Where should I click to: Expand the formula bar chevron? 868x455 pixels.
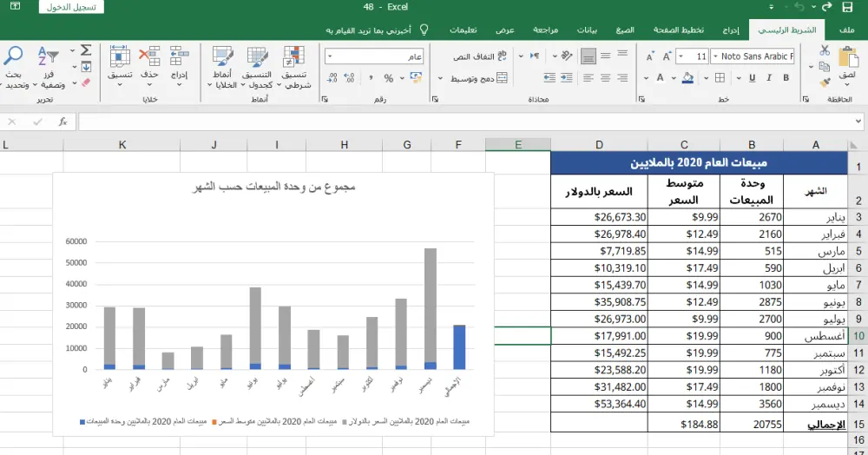pos(858,122)
